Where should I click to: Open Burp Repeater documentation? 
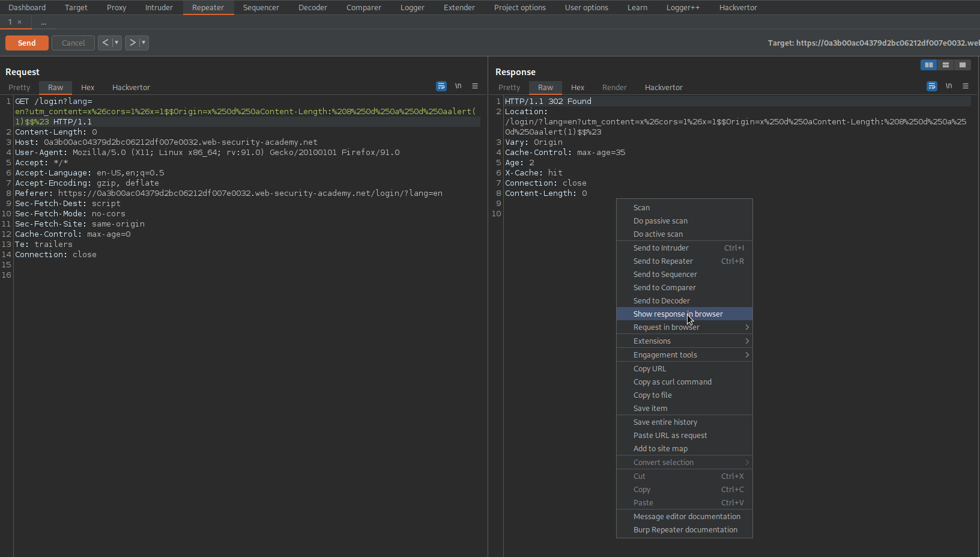click(x=685, y=530)
